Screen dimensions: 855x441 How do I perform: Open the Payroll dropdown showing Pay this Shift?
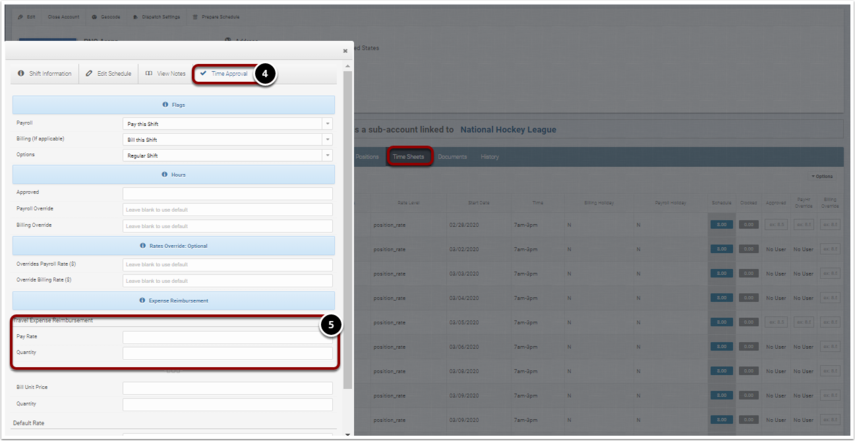tap(227, 124)
